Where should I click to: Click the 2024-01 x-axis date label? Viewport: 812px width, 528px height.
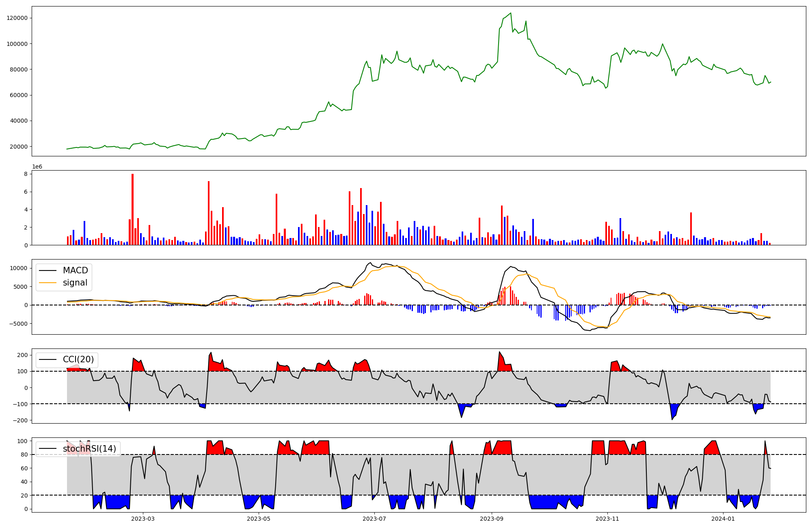[723, 519]
